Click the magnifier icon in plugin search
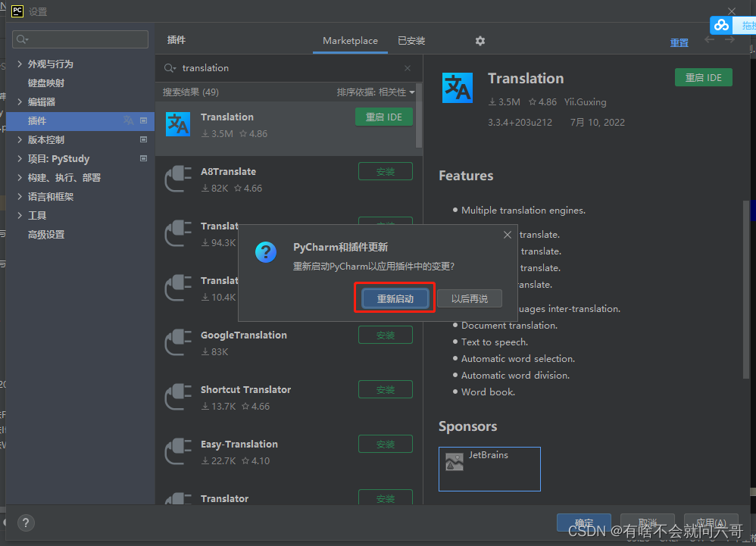Image resolution: width=756 pixels, height=546 pixels. pos(170,68)
